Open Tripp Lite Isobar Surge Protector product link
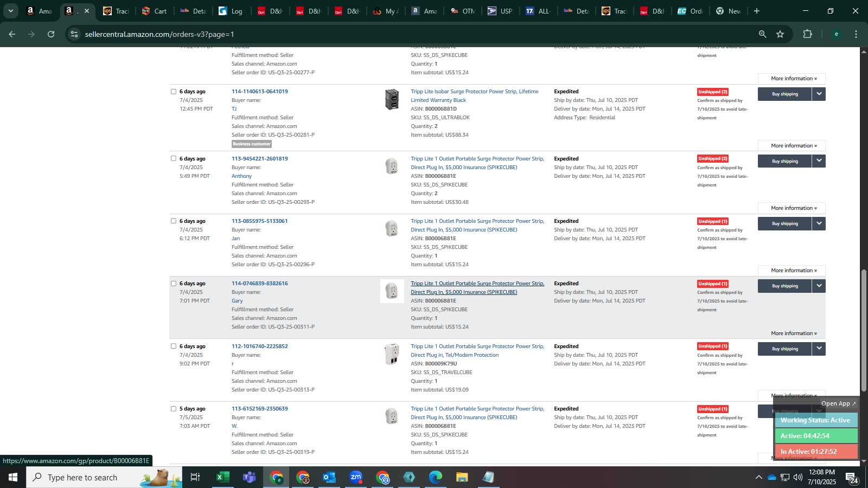 tap(475, 96)
